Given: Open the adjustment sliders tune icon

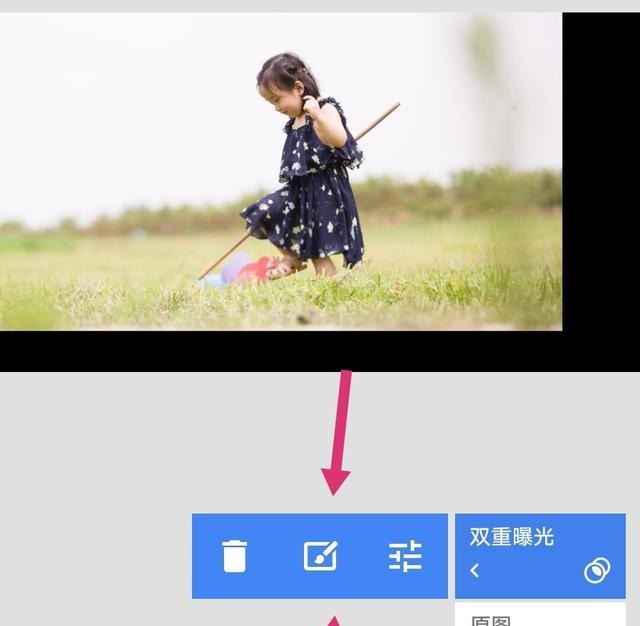Looking at the screenshot, I should coord(405,556).
